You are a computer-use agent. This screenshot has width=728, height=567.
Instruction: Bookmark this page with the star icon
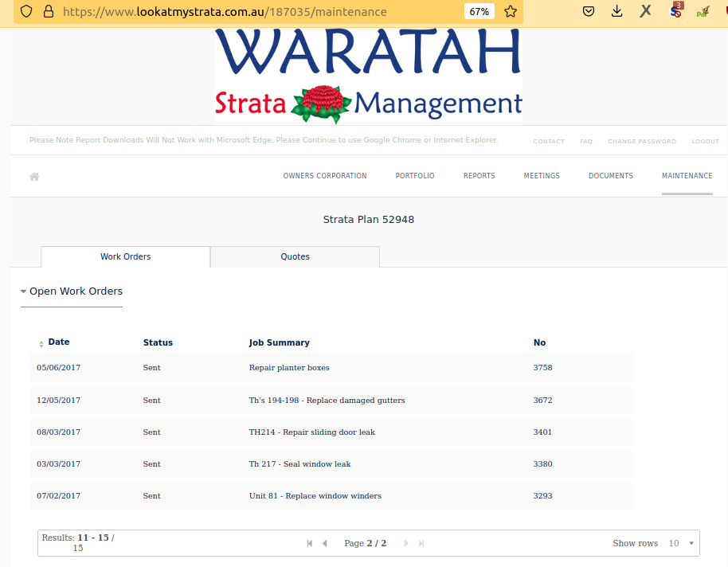(x=511, y=12)
